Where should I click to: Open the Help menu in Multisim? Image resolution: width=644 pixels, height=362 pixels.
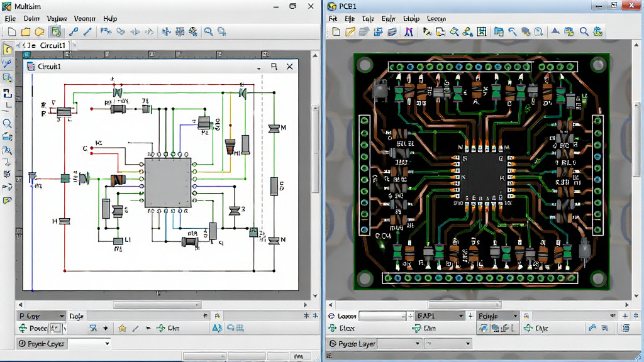tap(110, 18)
